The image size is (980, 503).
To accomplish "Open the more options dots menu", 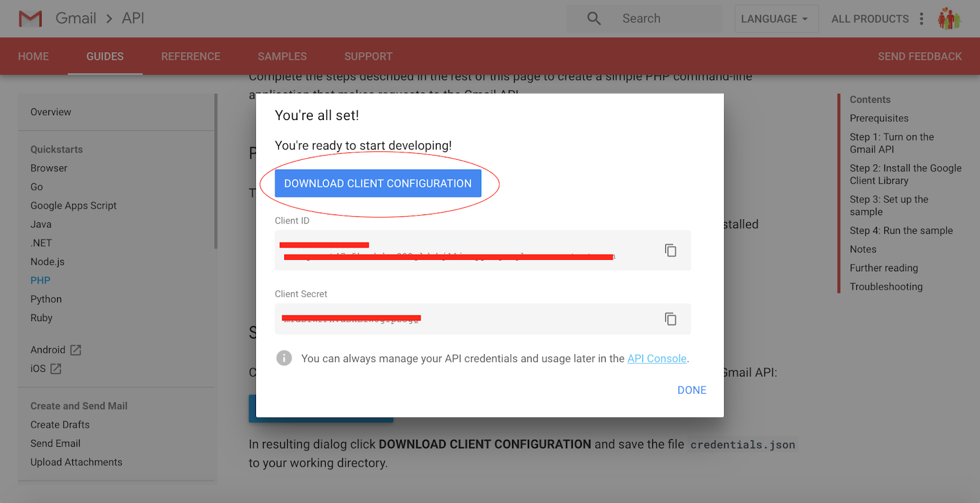I will 922,18.
